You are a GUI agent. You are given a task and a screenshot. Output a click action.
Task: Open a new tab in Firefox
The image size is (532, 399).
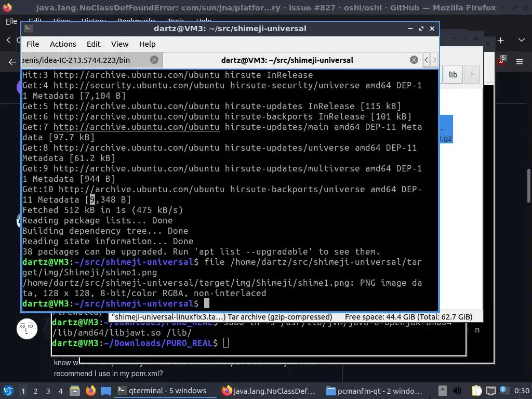point(500,41)
